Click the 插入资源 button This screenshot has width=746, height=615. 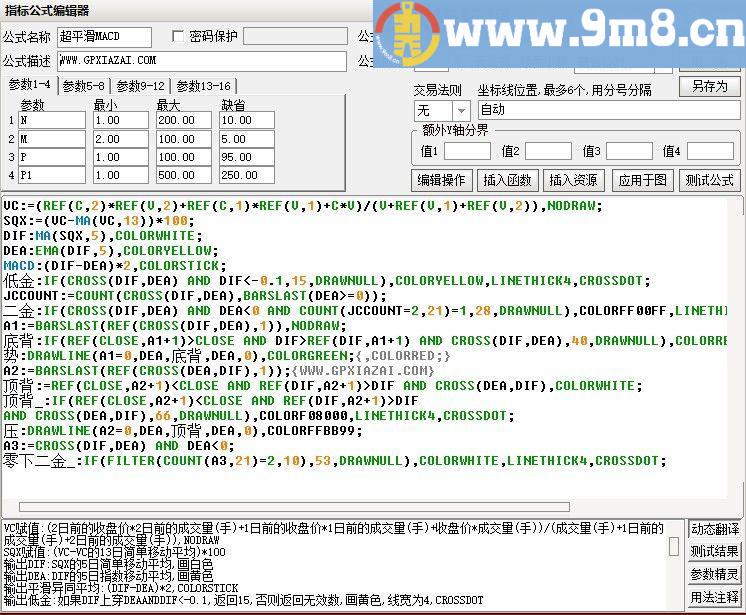(573, 180)
